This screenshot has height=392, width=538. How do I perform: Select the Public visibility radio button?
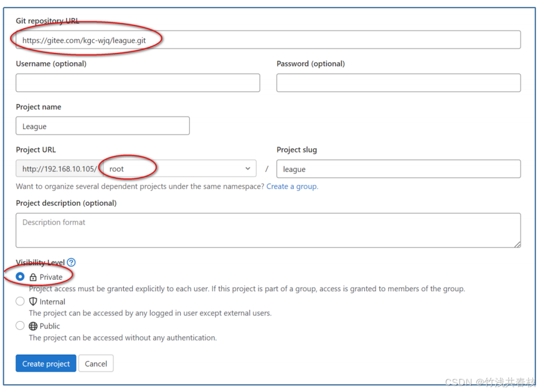tap(20, 325)
